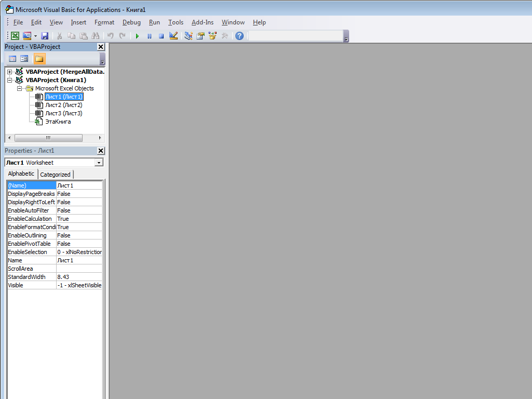532x399 pixels.
Task: Click View Object icon in Project panel
Action: (x=24, y=59)
